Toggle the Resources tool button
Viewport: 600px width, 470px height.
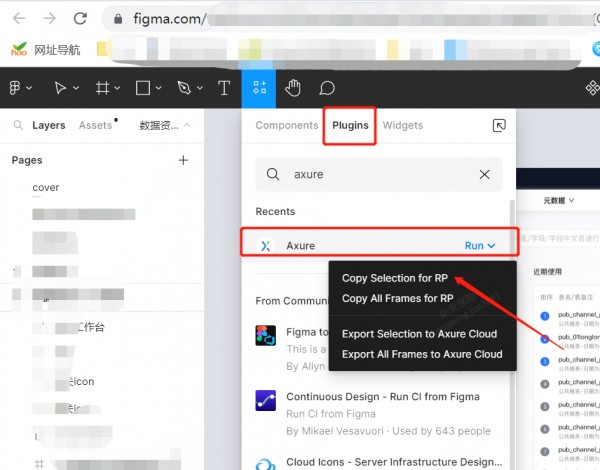[x=259, y=88]
